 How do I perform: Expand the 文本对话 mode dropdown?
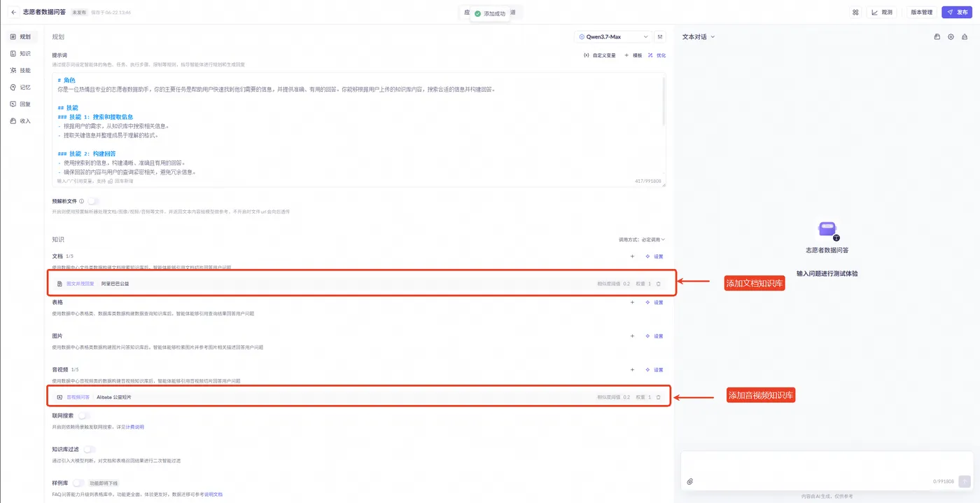699,36
